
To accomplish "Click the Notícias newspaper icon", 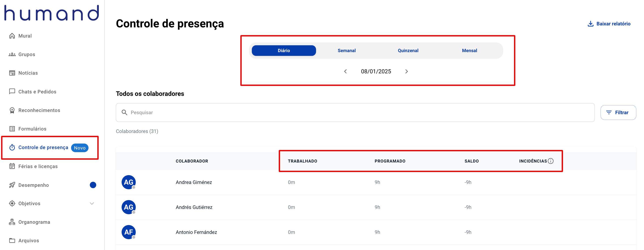I will [12, 73].
